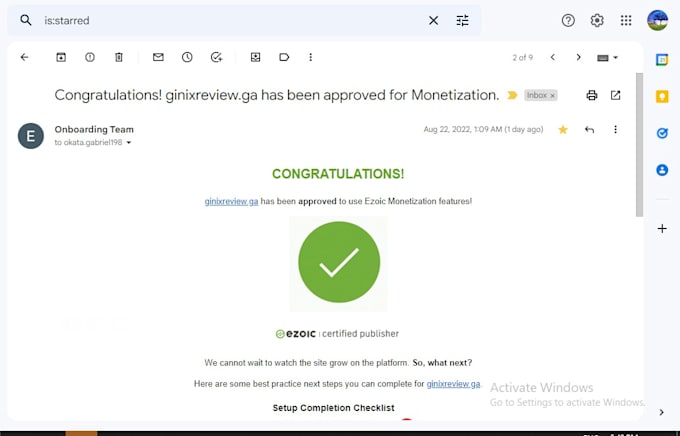Move the email to another folder
Screen dimensions: 680x436
255,57
